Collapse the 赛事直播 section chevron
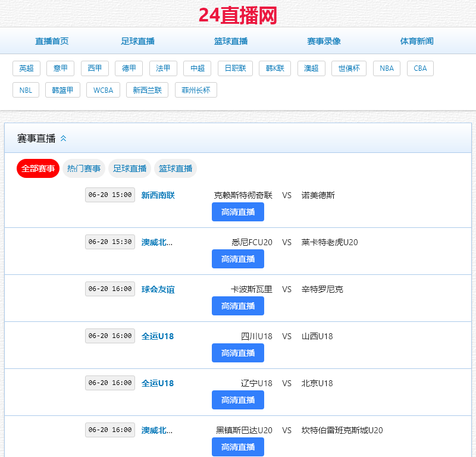This screenshot has width=476, height=457. 63,139
